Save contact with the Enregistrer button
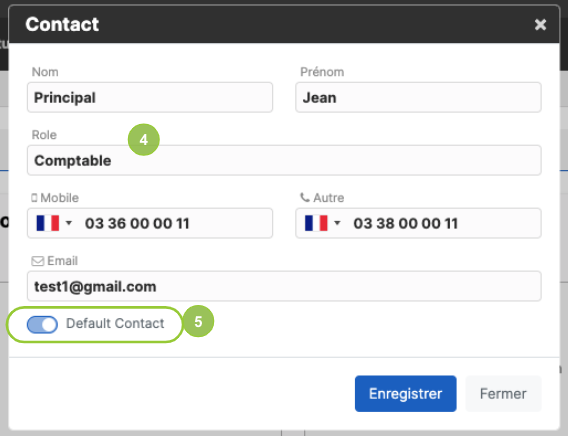Viewport: 568px width, 436px height. (406, 394)
